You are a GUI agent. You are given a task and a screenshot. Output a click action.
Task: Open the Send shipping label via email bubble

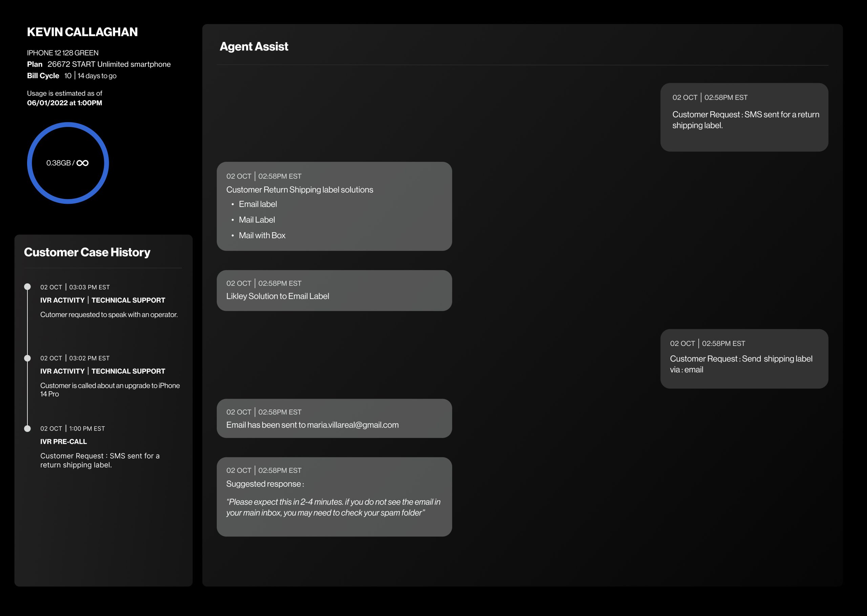point(744,359)
